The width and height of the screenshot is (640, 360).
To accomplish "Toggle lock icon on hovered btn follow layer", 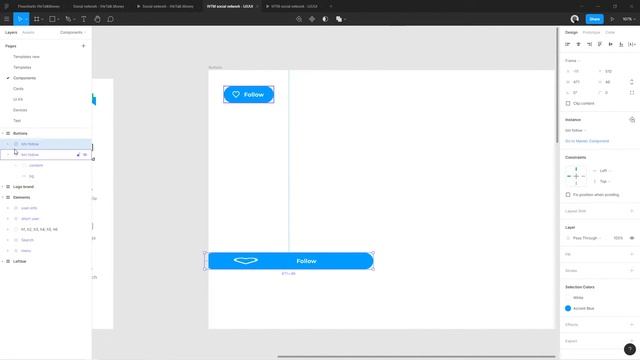I will [78, 155].
